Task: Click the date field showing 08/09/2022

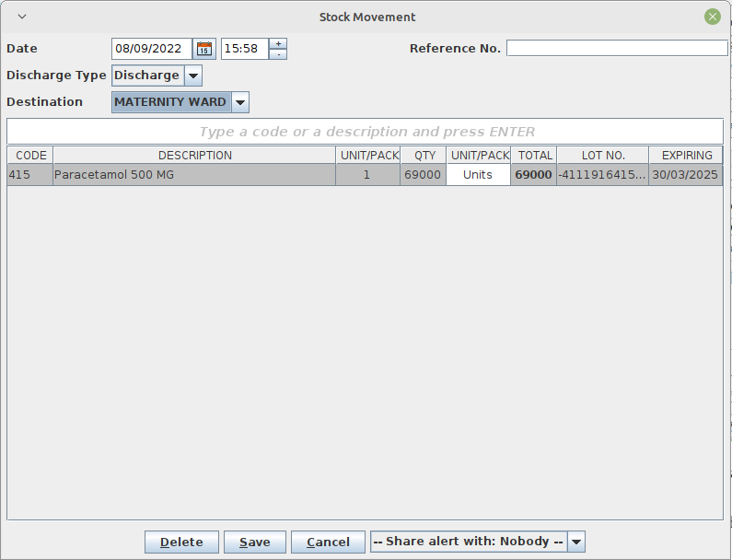Action: (x=152, y=49)
